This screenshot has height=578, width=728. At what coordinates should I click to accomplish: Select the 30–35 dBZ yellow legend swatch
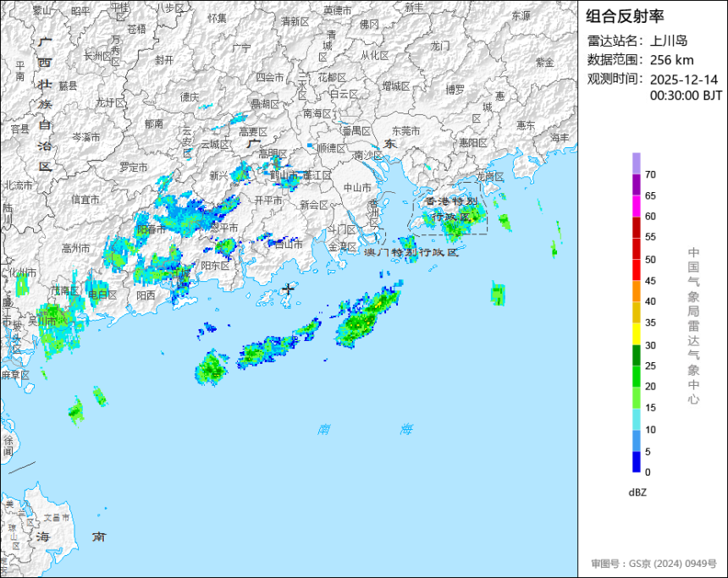coord(636,333)
